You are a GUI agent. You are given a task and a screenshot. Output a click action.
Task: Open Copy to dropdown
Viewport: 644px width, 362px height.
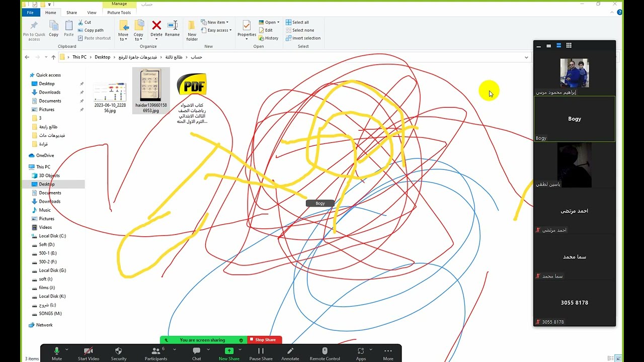click(x=138, y=30)
